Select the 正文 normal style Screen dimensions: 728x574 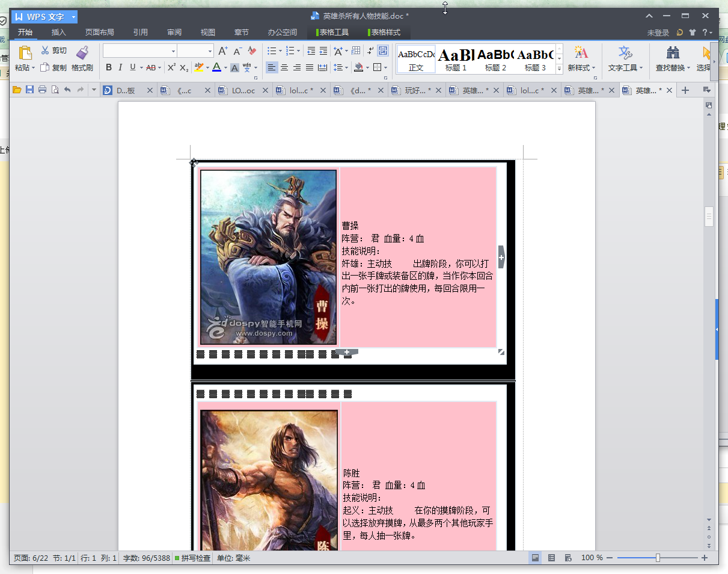416,60
